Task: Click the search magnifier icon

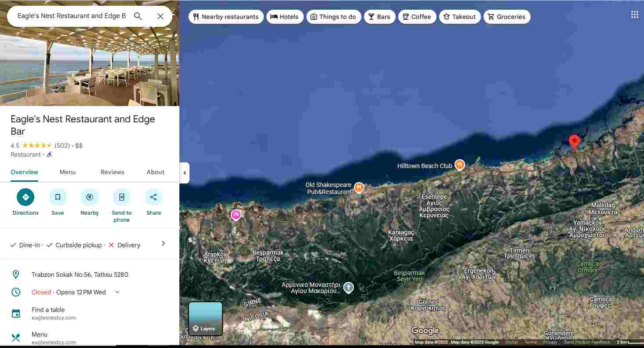Action: tap(138, 16)
